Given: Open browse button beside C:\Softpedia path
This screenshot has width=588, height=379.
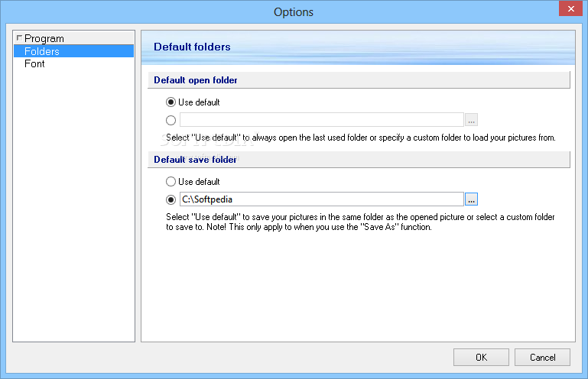Looking at the screenshot, I should coord(471,199).
